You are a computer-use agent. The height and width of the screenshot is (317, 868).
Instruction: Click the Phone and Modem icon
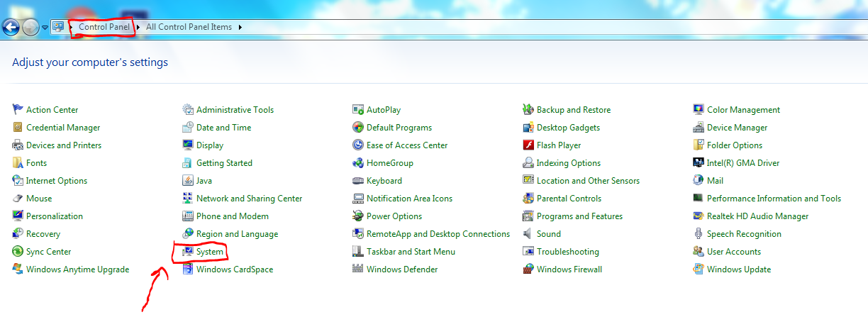(x=188, y=216)
